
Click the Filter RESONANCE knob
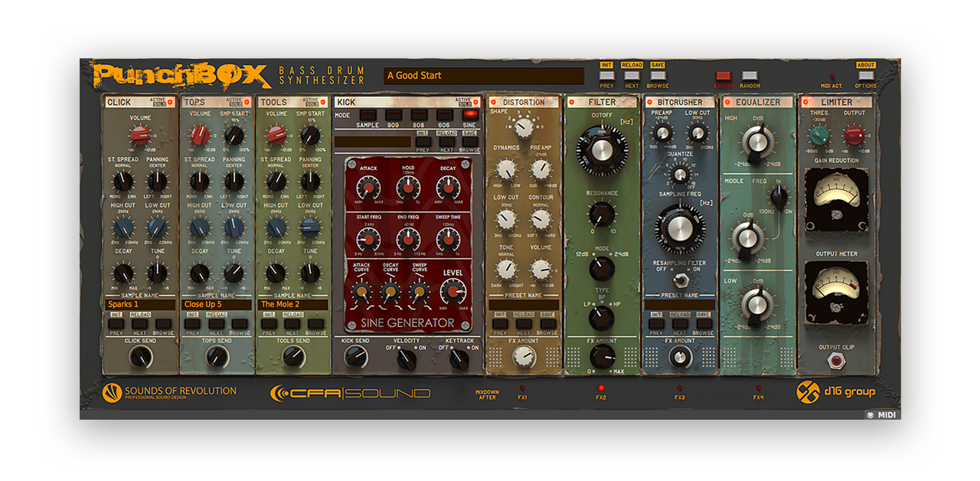click(x=602, y=214)
